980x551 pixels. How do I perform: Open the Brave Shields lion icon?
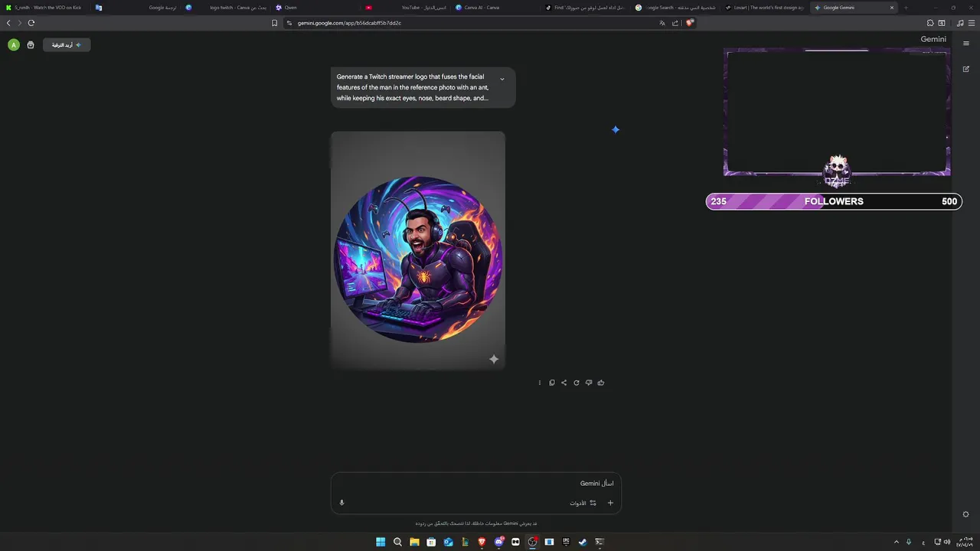690,23
